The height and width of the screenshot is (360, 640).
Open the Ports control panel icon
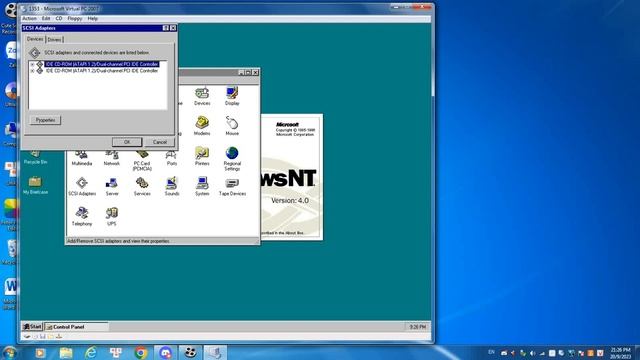(x=172, y=158)
